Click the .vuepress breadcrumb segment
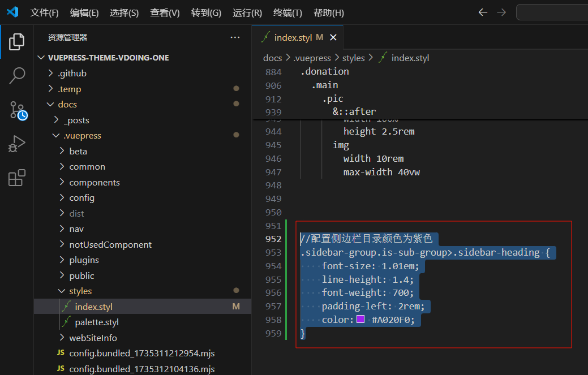The width and height of the screenshot is (588, 375). coord(312,58)
